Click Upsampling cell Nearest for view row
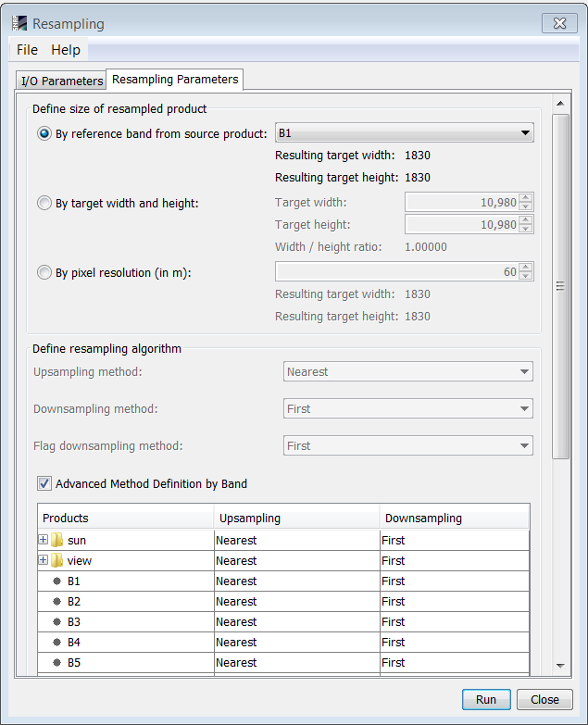The image size is (588, 725). [296, 560]
